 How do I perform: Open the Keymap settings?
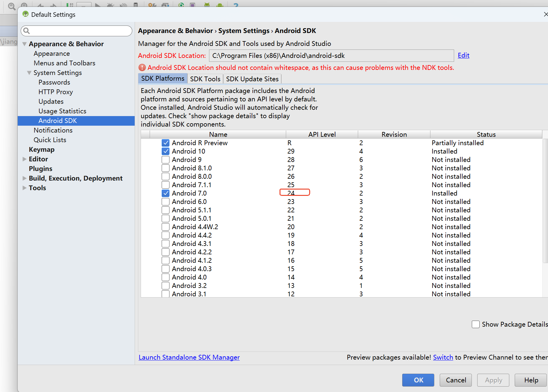coord(42,150)
